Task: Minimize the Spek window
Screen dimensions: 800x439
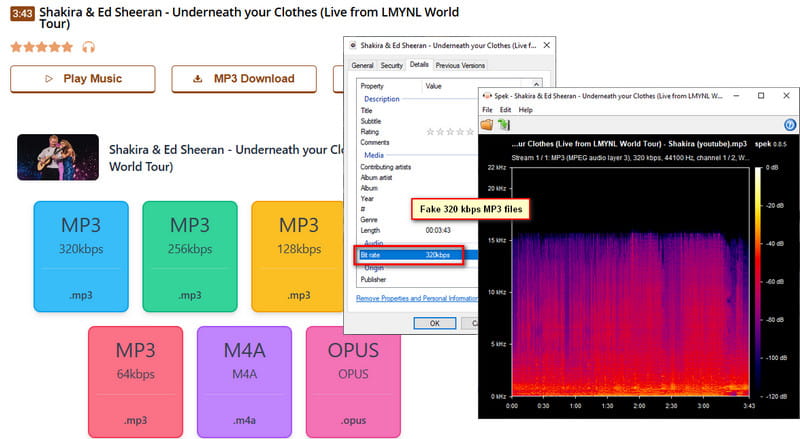Action: (x=736, y=95)
